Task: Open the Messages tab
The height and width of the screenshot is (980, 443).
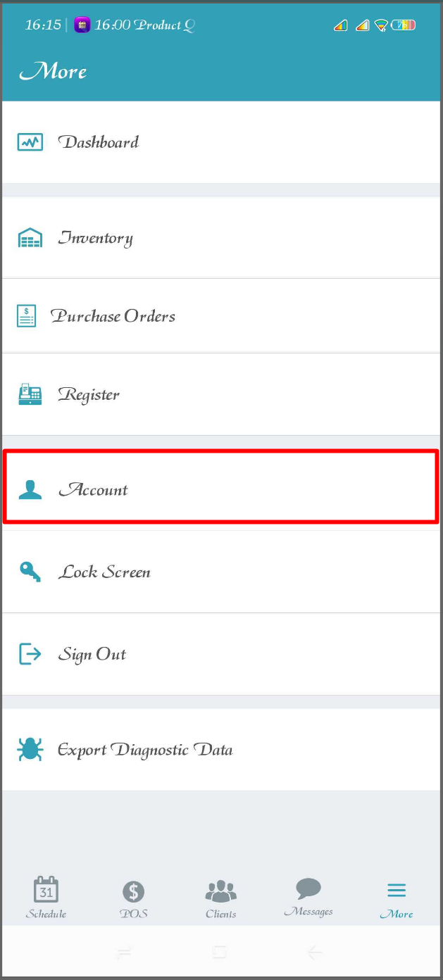Action: (x=308, y=898)
